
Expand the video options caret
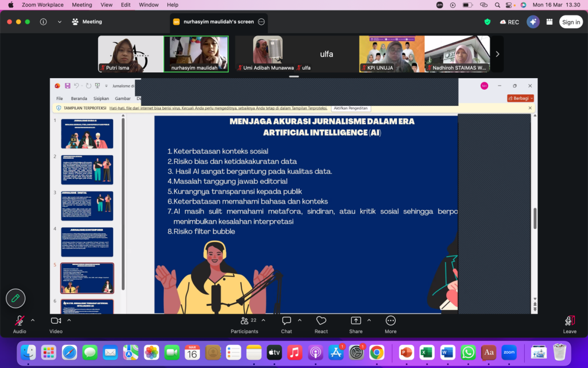tap(69, 320)
